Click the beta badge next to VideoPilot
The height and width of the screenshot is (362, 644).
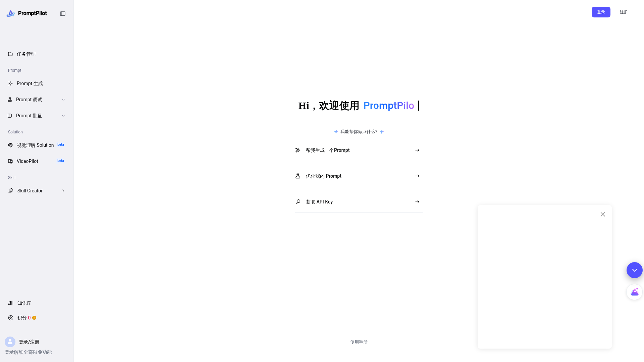tap(61, 161)
